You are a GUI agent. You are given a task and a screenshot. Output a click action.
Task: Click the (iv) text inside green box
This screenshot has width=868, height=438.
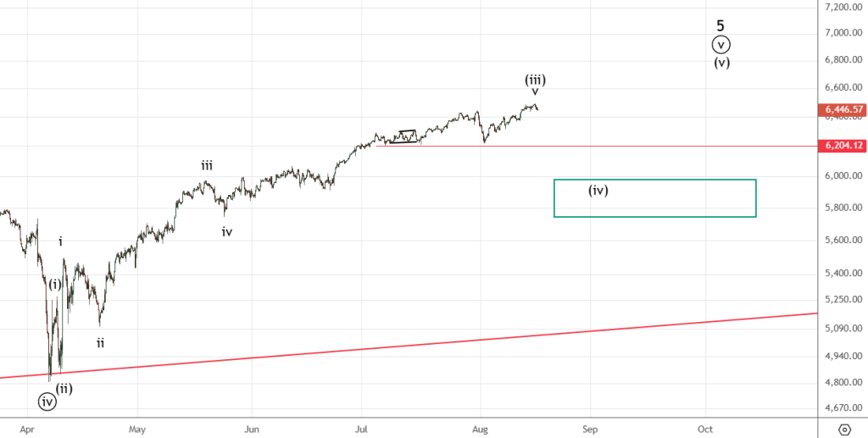click(x=598, y=191)
